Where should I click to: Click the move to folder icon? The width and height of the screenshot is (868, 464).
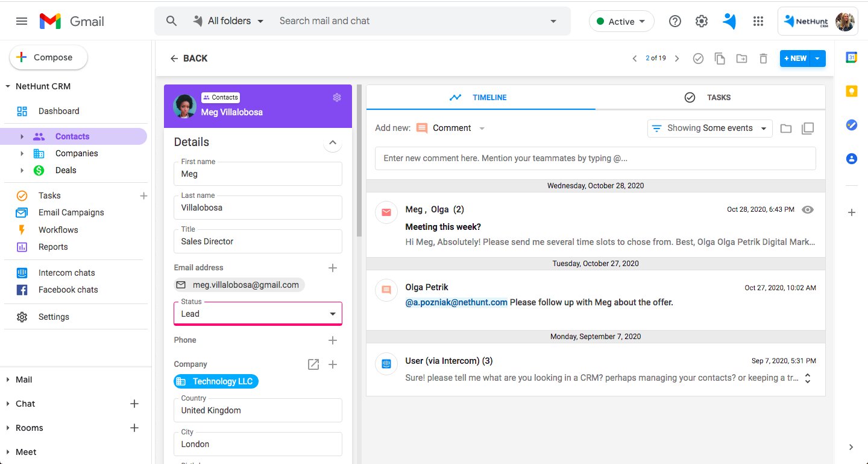pyautogui.click(x=741, y=59)
